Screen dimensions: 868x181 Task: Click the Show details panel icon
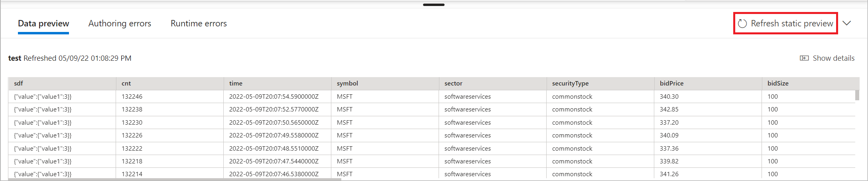tap(804, 58)
